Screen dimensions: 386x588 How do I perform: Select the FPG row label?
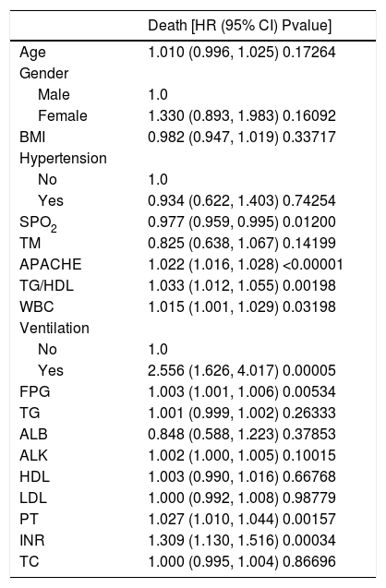(34, 392)
